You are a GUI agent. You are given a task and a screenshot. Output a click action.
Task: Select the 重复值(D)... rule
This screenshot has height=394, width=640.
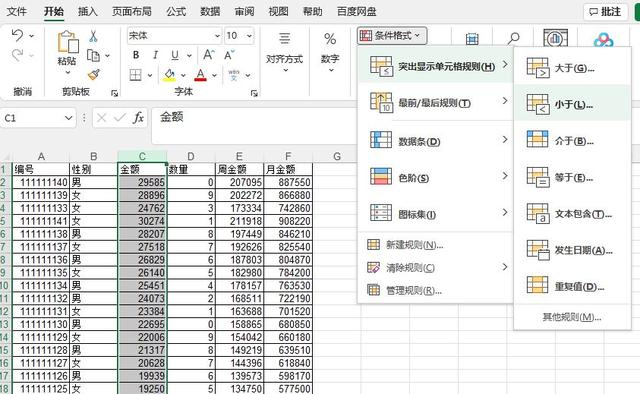click(x=572, y=286)
